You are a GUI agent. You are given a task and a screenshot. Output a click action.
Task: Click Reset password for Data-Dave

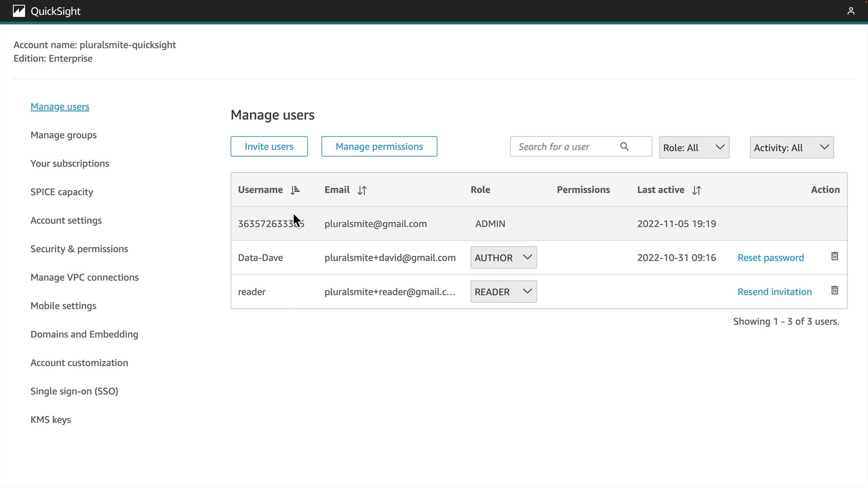click(770, 258)
